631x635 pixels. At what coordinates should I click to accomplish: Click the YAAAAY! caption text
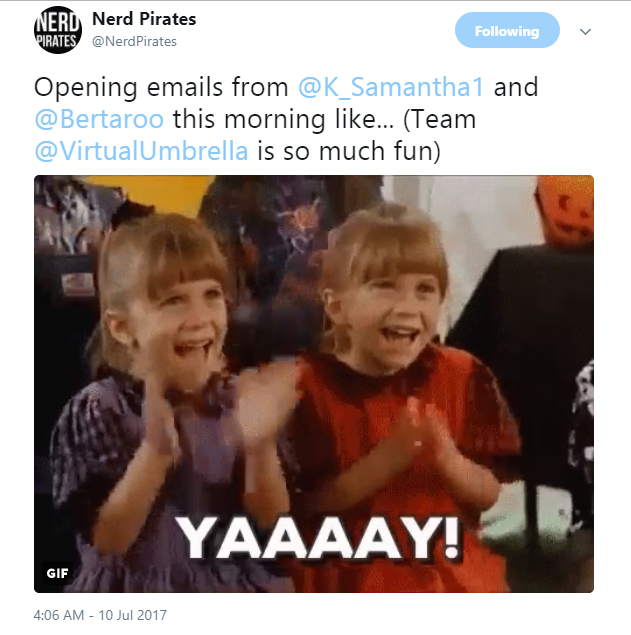[x=319, y=539]
